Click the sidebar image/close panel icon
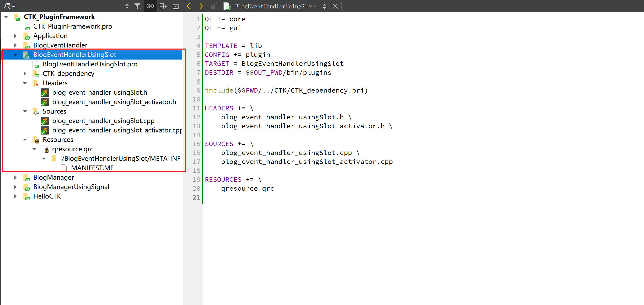Image resolution: width=644 pixels, height=305 pixels. click(176, 6)
